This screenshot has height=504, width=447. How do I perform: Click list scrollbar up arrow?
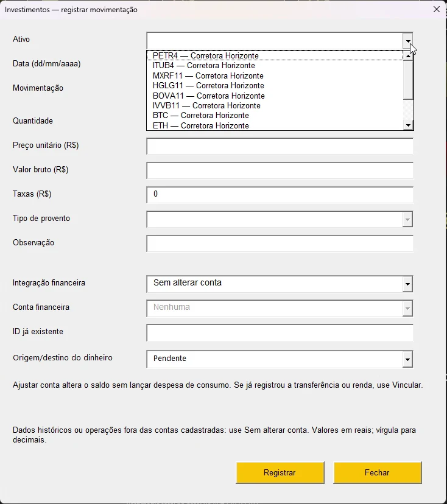(408, 56)
